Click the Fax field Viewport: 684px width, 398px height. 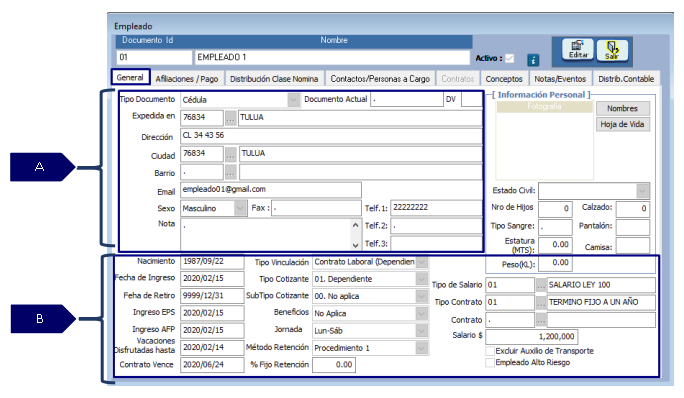pyautogui.click(x=316, y=208)
